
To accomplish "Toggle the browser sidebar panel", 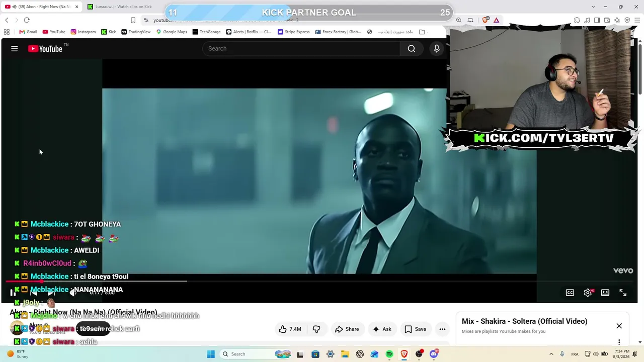I will pyautogui.click(x=597, y=20).
